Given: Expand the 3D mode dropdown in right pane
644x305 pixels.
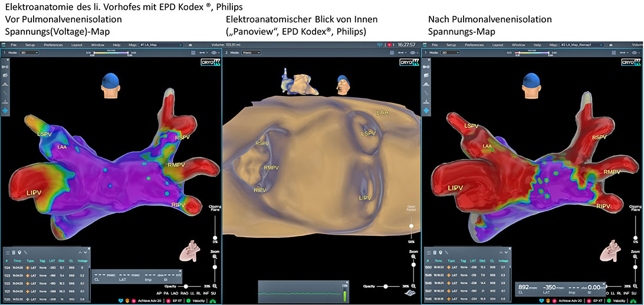Looking at the screenshot, I should (x=450, y=53).
